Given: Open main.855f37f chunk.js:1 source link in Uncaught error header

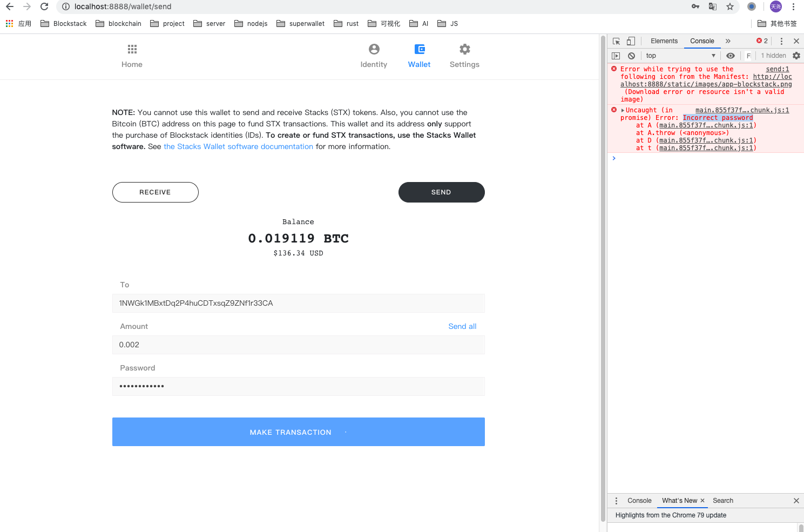Looking at the screenshot, I should pyautogui.click(x=742, y=110).
